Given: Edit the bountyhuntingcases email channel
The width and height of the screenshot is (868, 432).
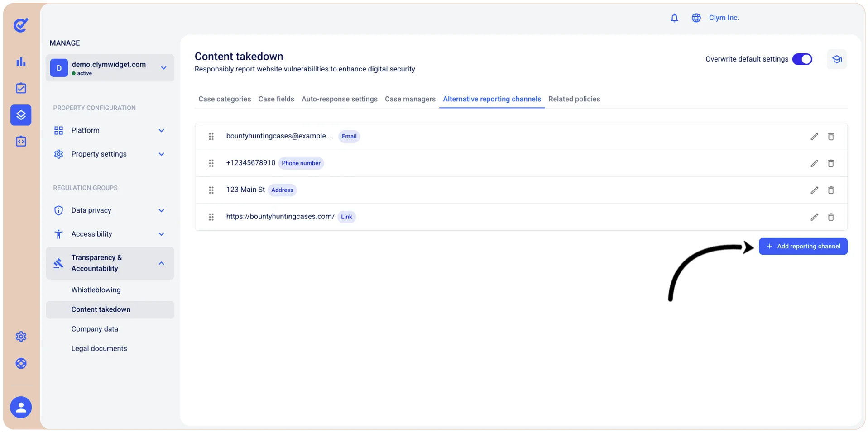Looking at the screenshot, I should tap(814, 137).
